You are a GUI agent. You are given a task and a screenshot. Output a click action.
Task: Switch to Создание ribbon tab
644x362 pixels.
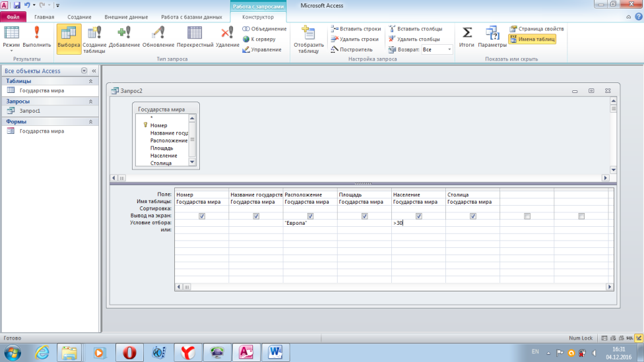pos(79,17)
